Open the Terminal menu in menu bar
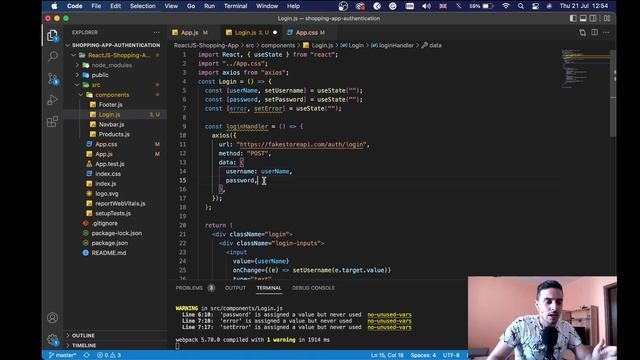The width and height of the screenshot is (640, 360). point(236,6)
